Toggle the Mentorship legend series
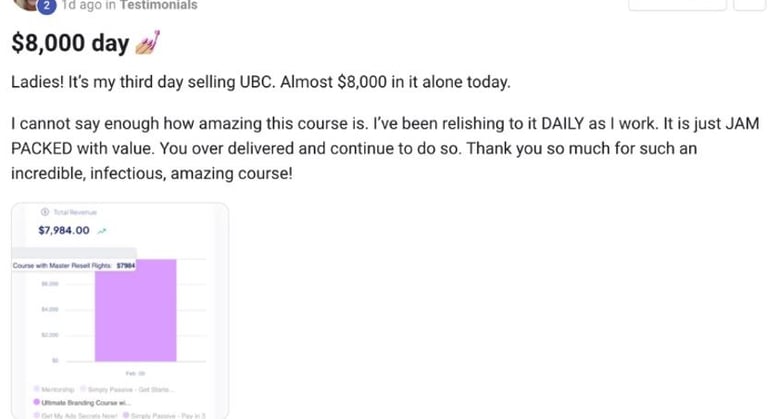 [54, 388]
